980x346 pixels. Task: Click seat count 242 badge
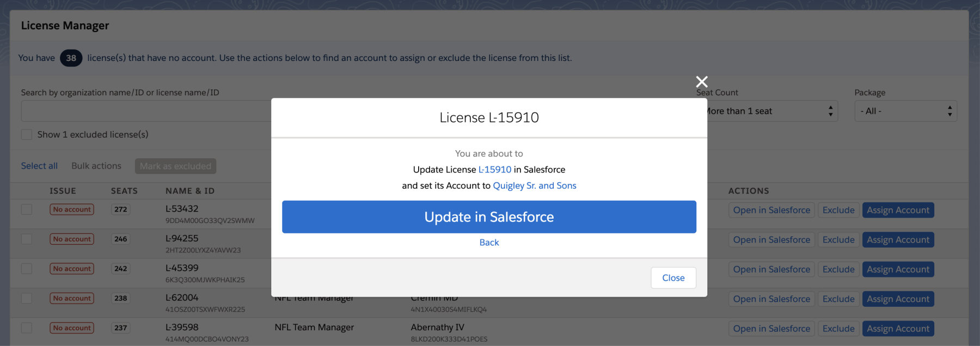click(121, 269)
